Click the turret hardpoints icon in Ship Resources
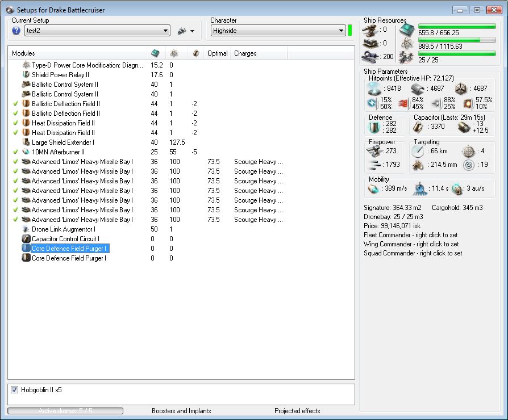Screen dimensions: 508x420 tap(370, 31)
